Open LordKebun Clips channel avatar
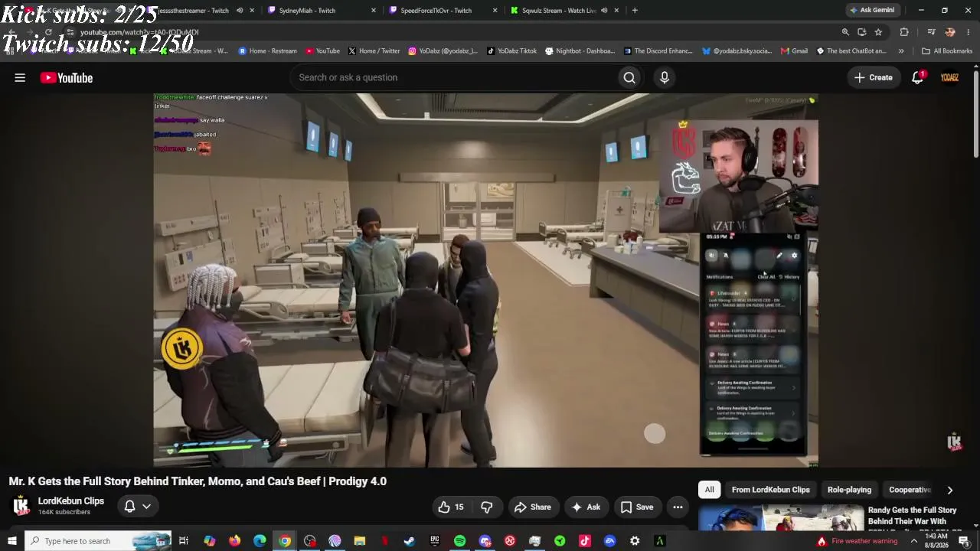 pyautogui.click(x=21, y=506)
